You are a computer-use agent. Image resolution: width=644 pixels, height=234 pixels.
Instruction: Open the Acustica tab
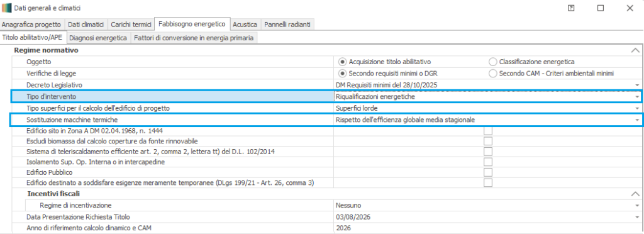click(245, 25)
